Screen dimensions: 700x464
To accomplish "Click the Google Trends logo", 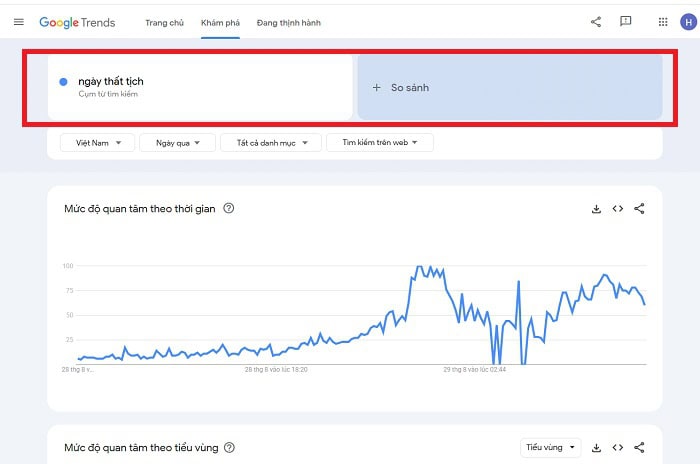I will 77,22.
